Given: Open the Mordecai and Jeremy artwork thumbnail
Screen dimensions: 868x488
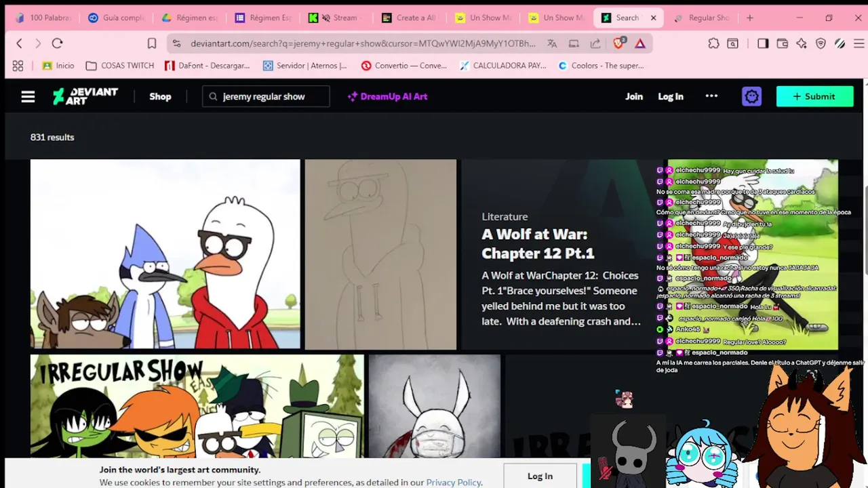Looking at the screenshot, I should [x=165, y=254].
